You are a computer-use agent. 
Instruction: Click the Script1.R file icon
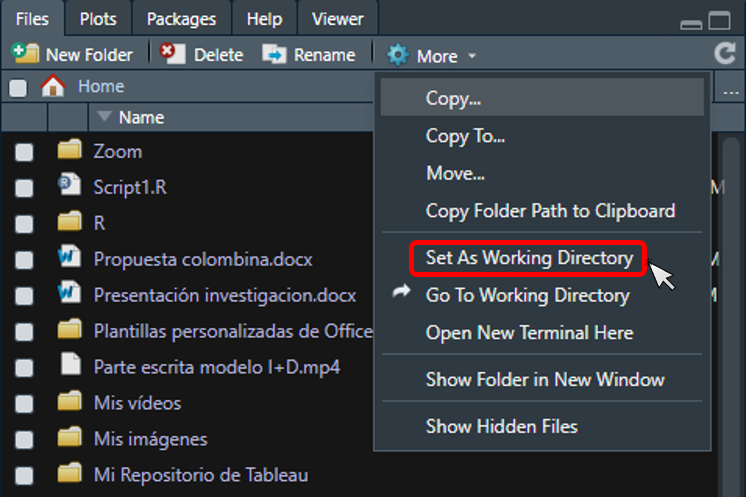click(x=69, y=186)
